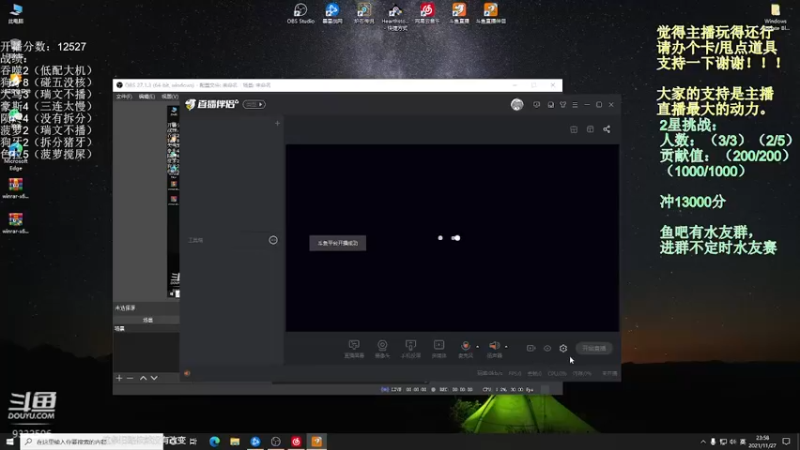Click the skin shirt icon in the title bar
This screenshot has width=800, height=450.
coord(563,105)
